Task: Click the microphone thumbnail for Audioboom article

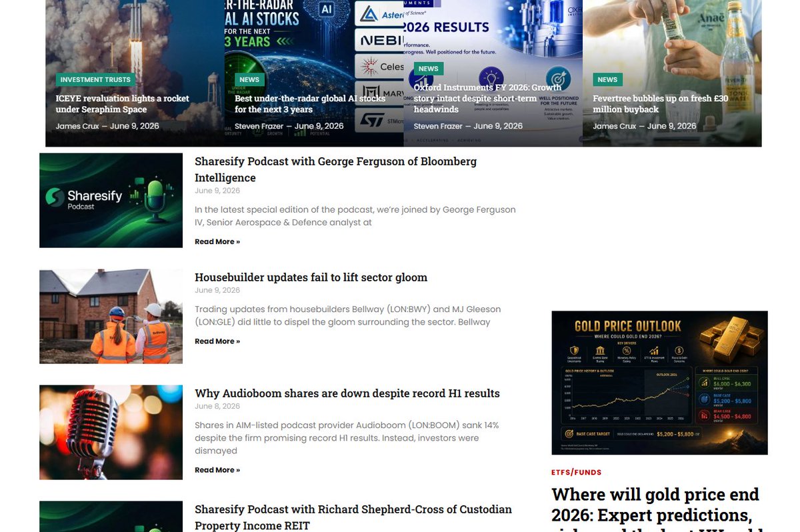Action: click(111, 433)
